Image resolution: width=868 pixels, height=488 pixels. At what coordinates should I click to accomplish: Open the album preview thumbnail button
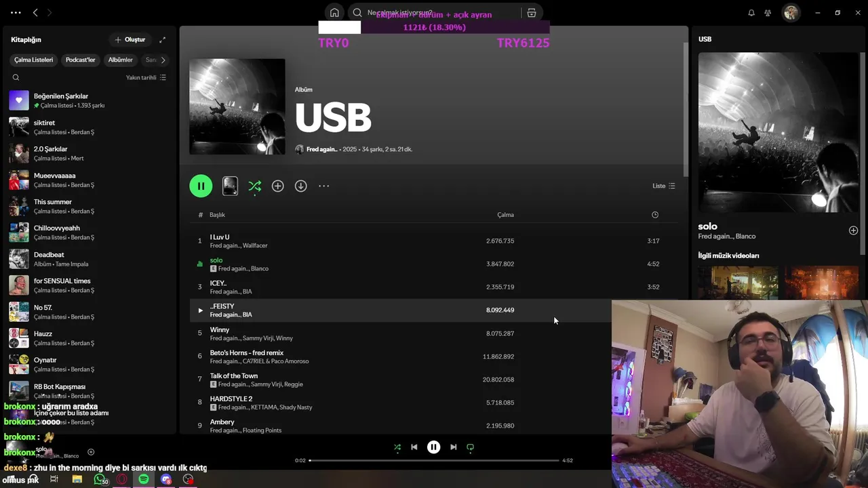(231, 186)
